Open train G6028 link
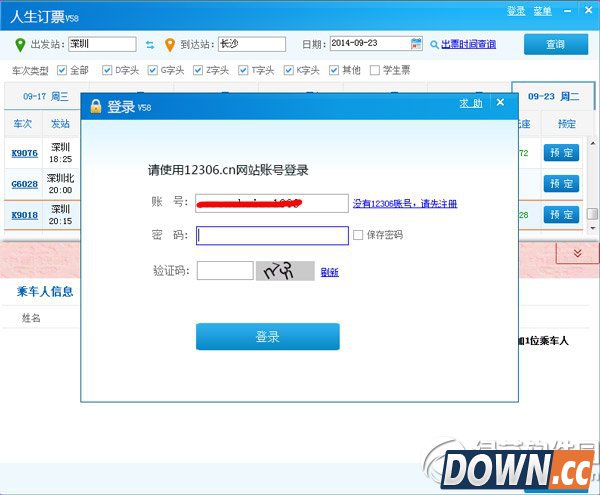600x495 pixels. click(24, 184)
